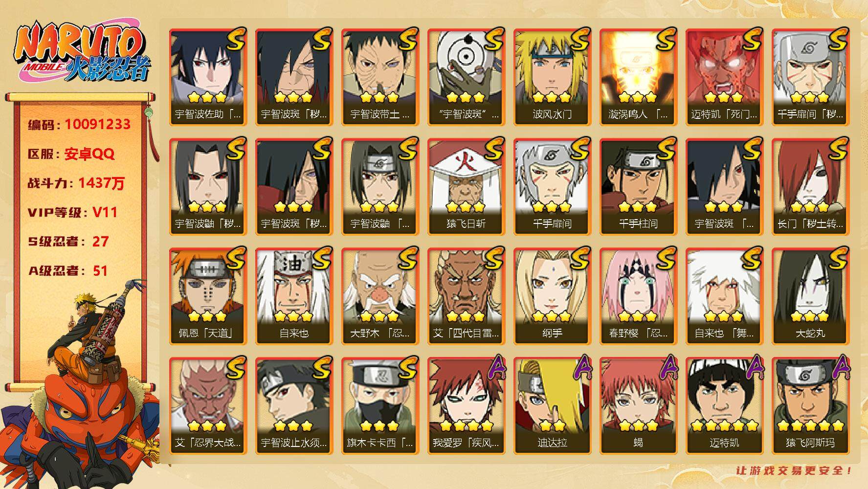Image resolution: width=868 pixels, height=489 pixels.
Task: Click the 战斗力 1437万 value
Action: coord(101,183)
